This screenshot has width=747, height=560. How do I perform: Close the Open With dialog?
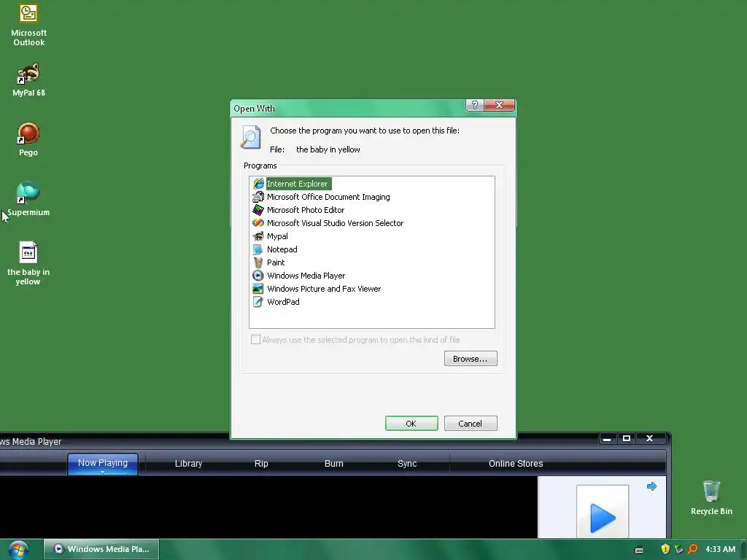click(x=499, y=105)
